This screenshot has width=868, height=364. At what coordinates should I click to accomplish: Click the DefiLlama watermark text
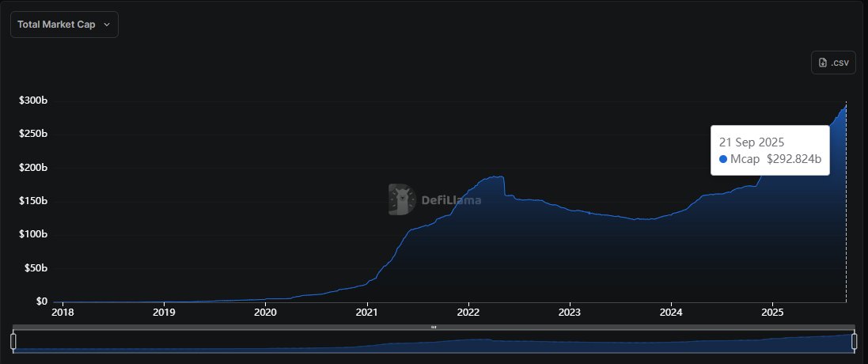pos(450,200)
